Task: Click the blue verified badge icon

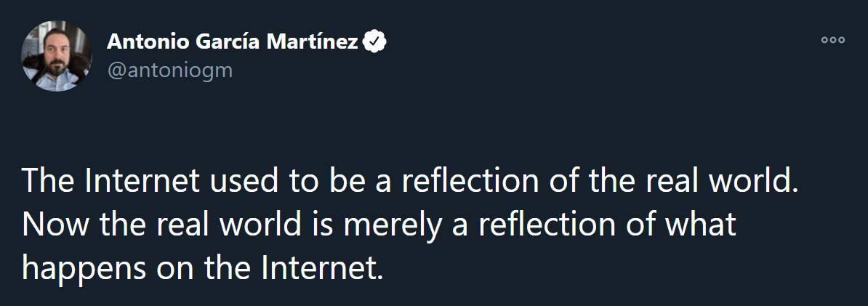Action: coord(374,42)
